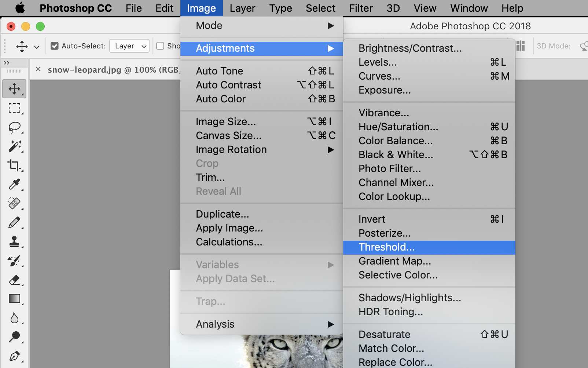Select the Move tool in toolbar

(x=14, y=89)
